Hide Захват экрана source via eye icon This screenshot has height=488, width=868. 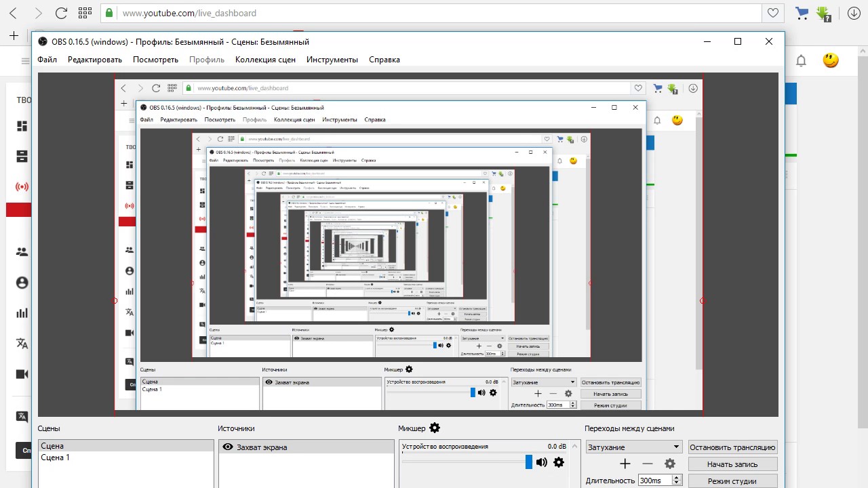point(229,447)
